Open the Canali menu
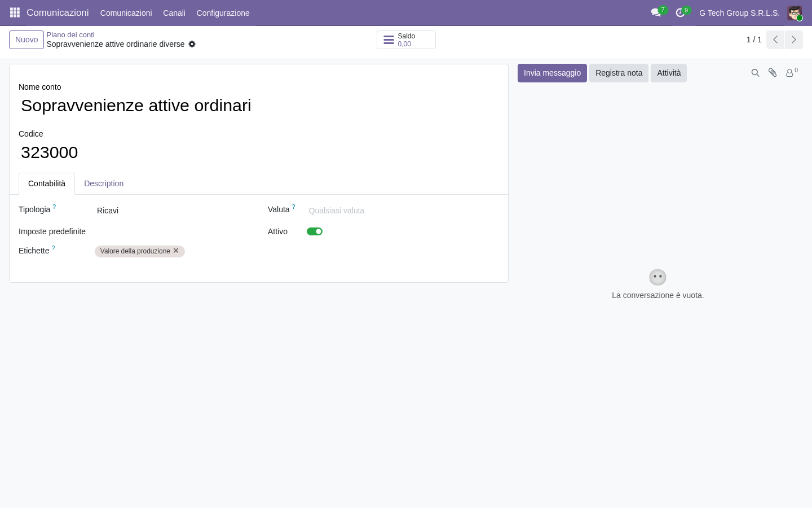 pyautogui.click(x=174, y=13)
